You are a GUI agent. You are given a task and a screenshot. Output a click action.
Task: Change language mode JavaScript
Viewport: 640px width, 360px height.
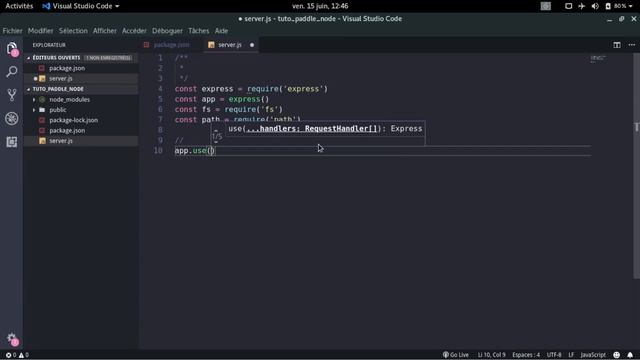(593, 355)
